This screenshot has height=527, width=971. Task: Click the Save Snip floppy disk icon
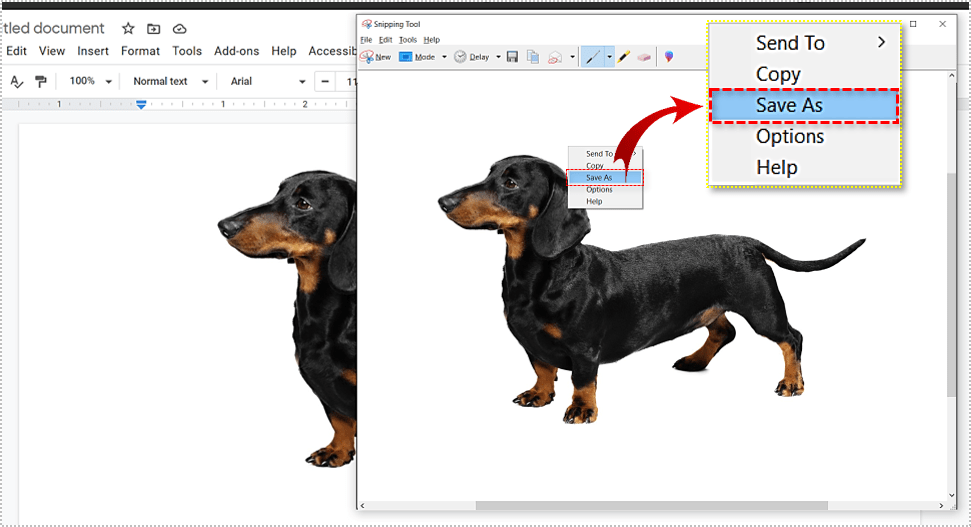point(512,57)
